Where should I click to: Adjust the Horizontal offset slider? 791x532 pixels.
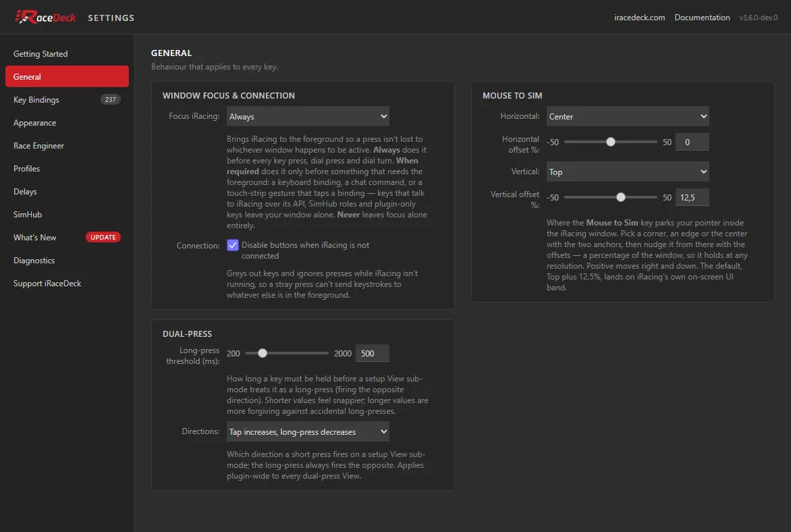tap(610, 142)
